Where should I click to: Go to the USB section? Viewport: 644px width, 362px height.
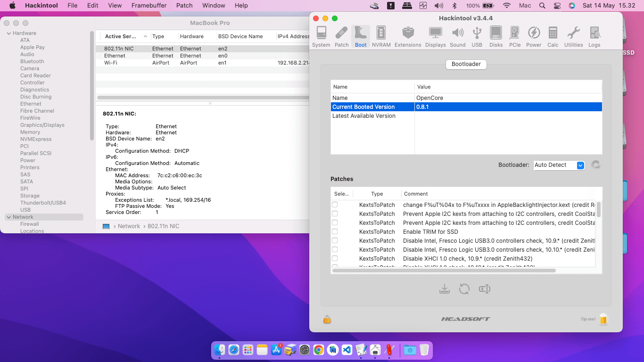477,37
